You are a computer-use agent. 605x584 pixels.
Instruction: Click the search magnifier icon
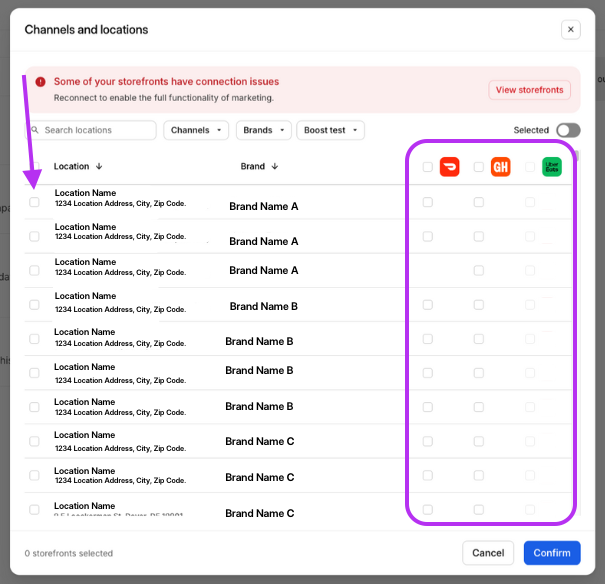click(35, 130)
